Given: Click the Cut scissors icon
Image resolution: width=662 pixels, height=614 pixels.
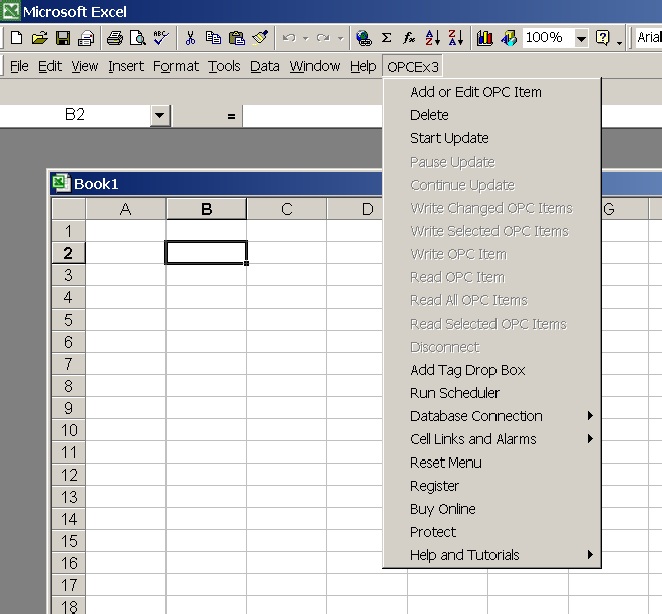Looking at the screenshot, I should pyautogui.click(x=190, y=38).
